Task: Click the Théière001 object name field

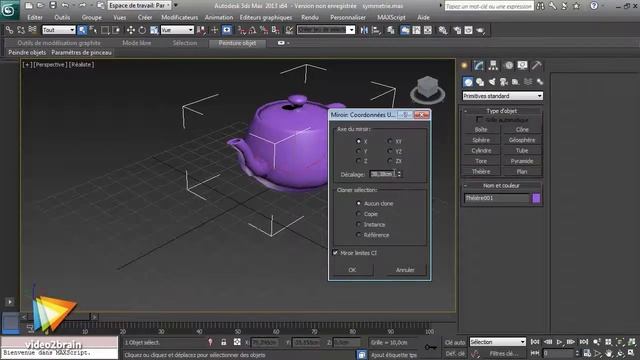Action: tap(497, 198)
